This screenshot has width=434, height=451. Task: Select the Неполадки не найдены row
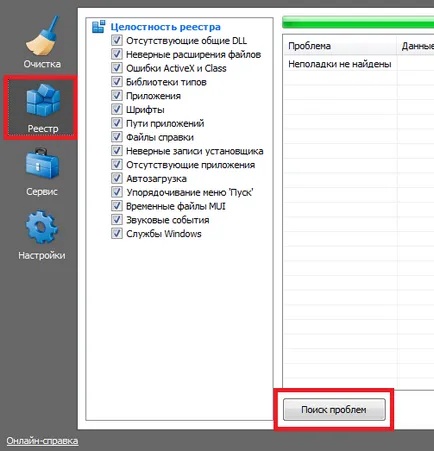pyautogui.click(x=359, y=64)
